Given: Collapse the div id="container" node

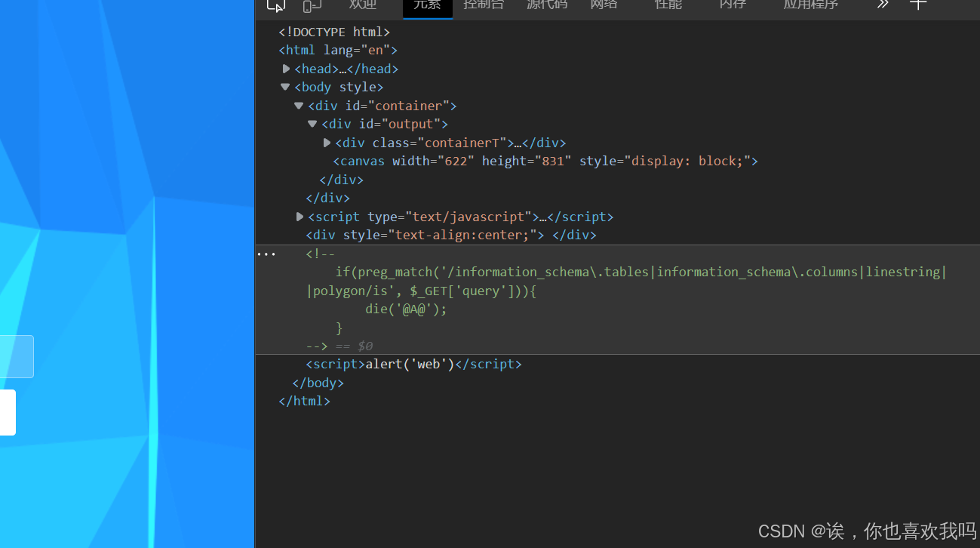Looking at the screenshot, I should (x=299, y=106).
